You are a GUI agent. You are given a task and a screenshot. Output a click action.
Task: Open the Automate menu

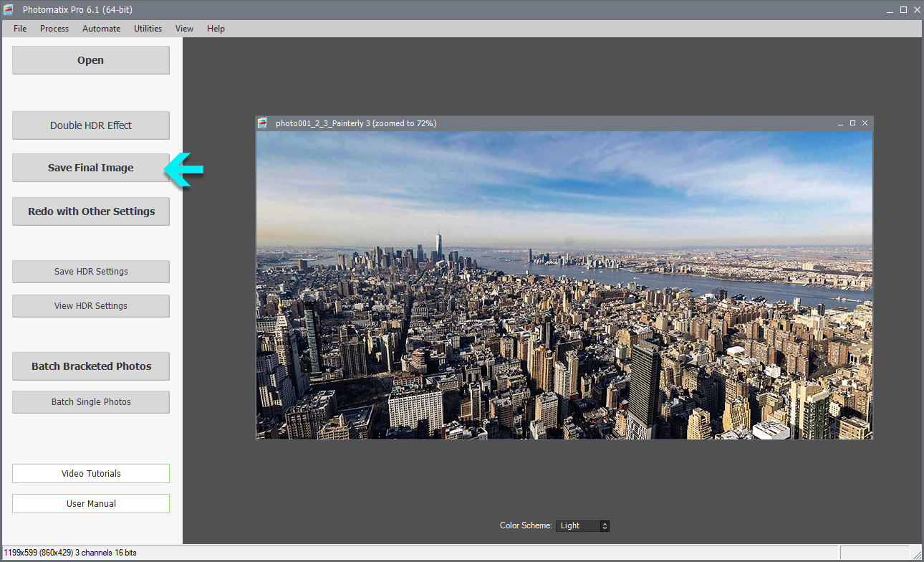coord(101,29)
